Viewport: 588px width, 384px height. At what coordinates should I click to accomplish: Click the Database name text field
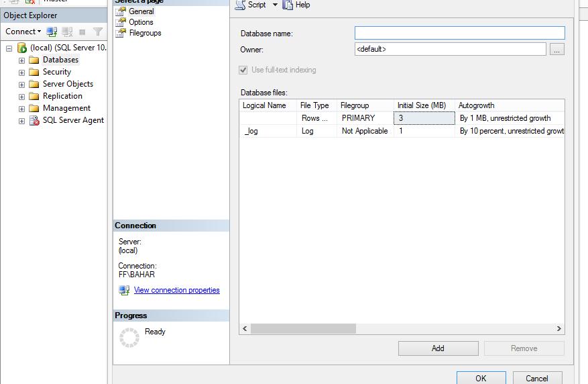[x=459, y=33]
